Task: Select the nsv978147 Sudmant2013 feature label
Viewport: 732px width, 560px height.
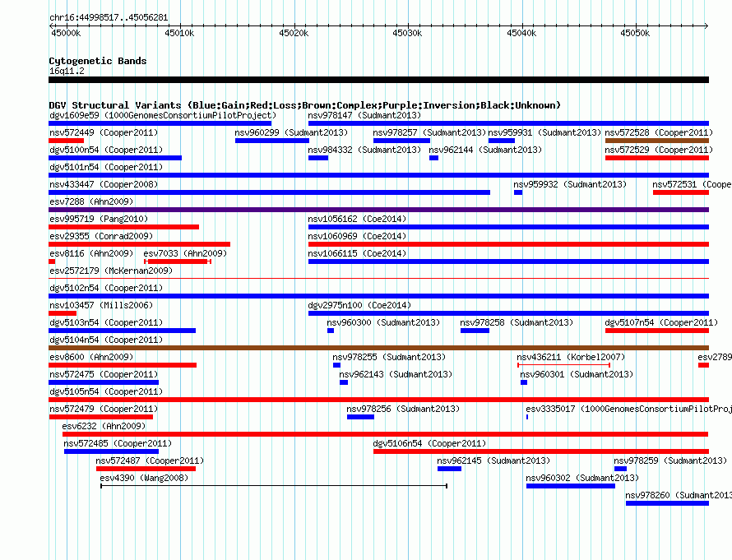Action: pyautogui.click(x=364, y=115)
